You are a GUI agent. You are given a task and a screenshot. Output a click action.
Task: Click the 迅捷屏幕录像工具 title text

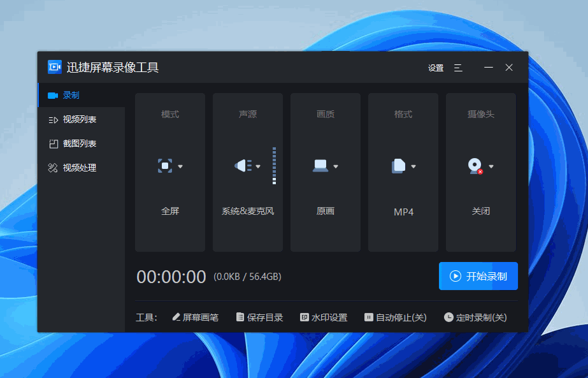coord(113,68)
